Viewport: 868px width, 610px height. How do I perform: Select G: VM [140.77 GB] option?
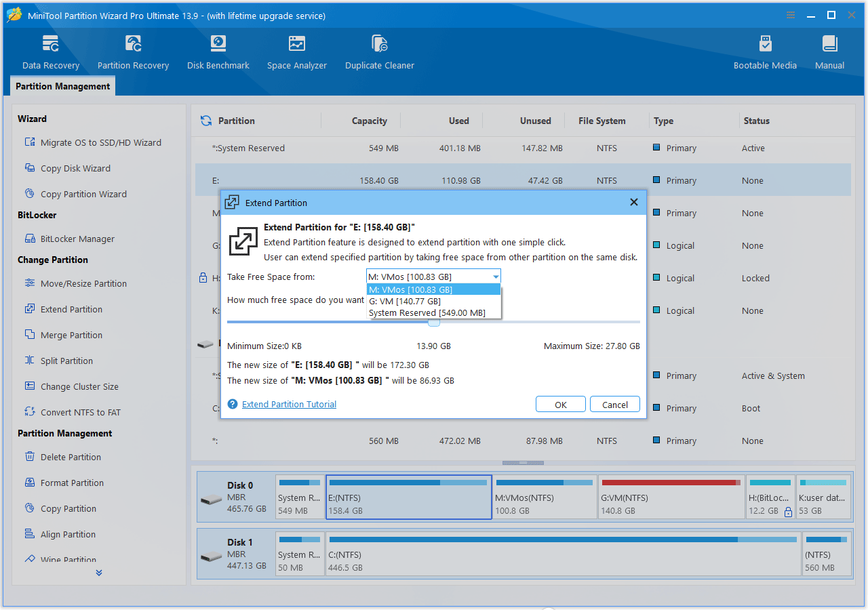[433, 301]
